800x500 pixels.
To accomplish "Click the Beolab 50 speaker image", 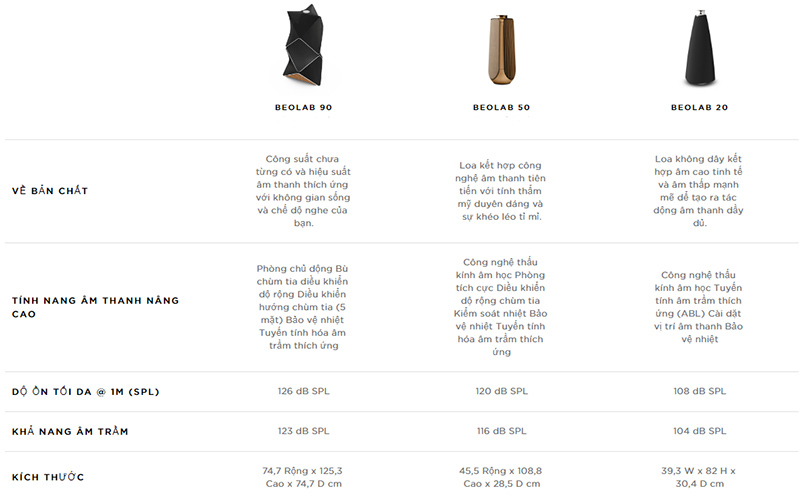I will click(501, 51).
